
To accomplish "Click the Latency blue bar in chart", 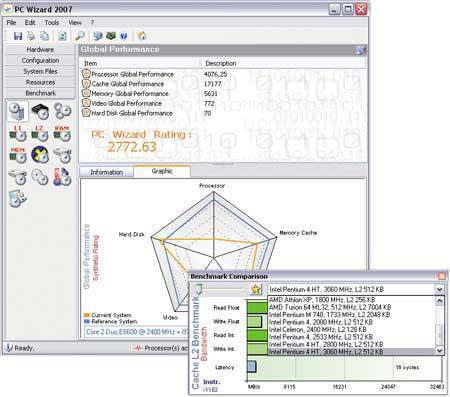I will point(252,367).
